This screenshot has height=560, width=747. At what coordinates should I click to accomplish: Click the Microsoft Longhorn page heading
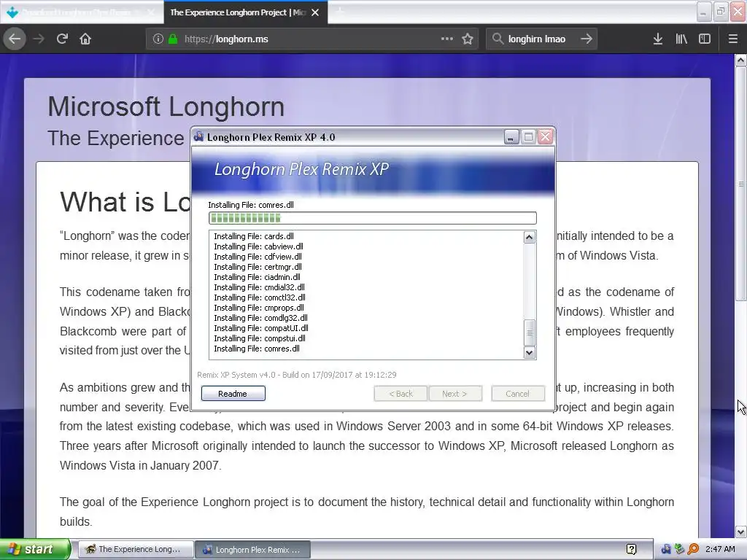(166, 106)
